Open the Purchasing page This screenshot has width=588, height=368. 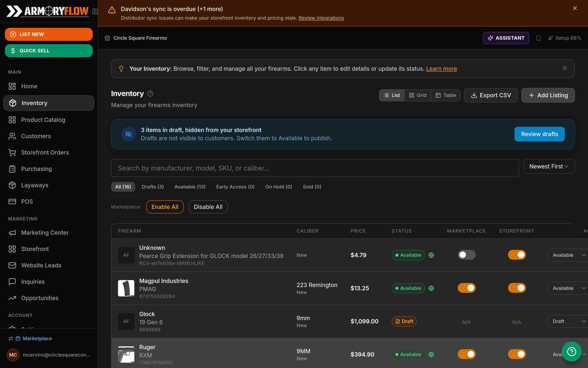click(x=49, y=169)
